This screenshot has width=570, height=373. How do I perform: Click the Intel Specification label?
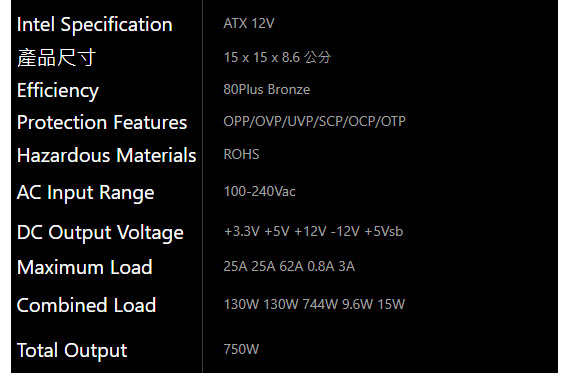click(x=95, y=25)
